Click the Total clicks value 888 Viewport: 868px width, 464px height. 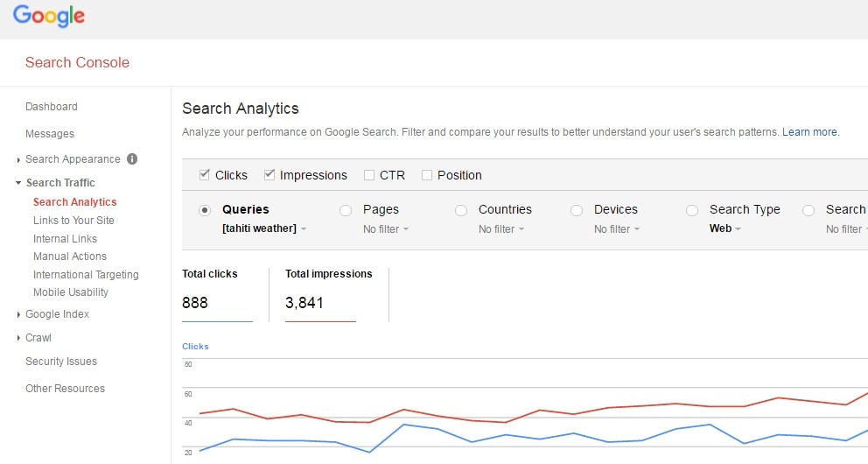point(195,303)
